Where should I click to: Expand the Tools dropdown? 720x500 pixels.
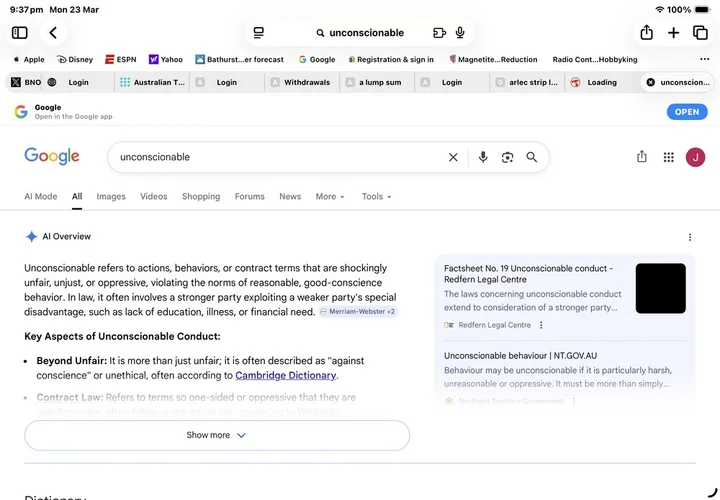[376, 196]
